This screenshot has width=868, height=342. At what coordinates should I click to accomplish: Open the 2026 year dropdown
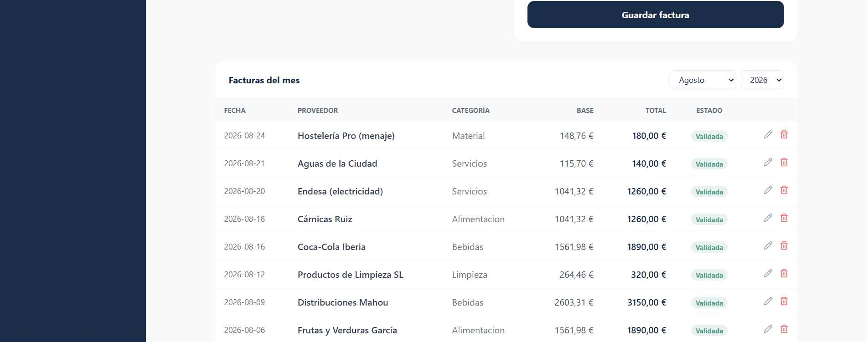[x=762, y=80]
